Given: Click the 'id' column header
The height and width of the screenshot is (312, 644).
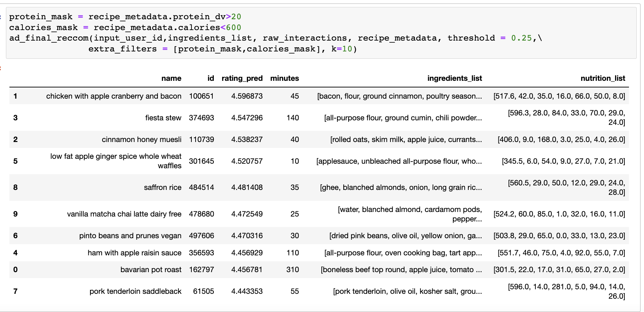Looking at the screenshot, I should [211, 78].
